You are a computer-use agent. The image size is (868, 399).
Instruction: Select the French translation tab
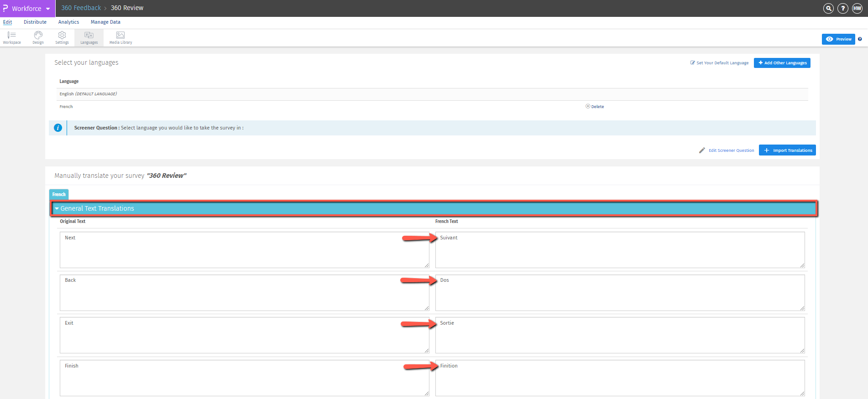click(59, 194)
